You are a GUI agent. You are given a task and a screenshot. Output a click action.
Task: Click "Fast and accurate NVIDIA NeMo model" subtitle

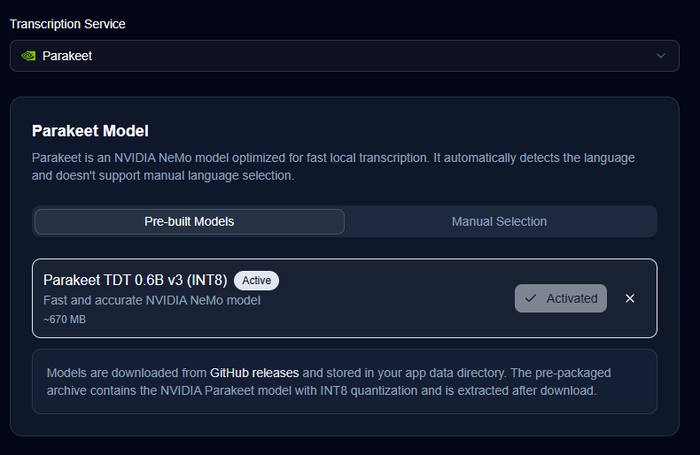pyautogui.click(x=152, y=300)
